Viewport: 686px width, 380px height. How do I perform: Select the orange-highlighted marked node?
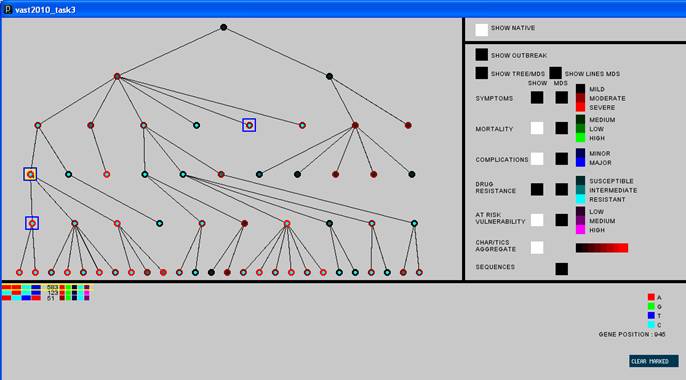(30, 174)
